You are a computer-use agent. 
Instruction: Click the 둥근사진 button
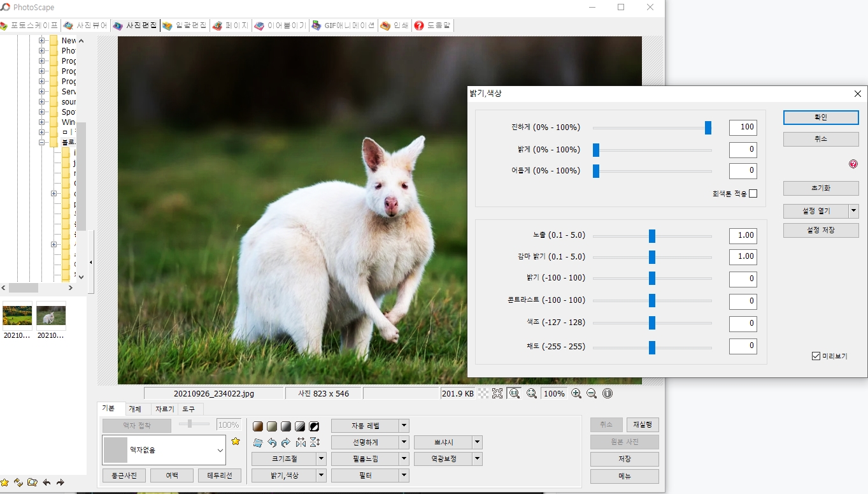click(x=124, y=476)
